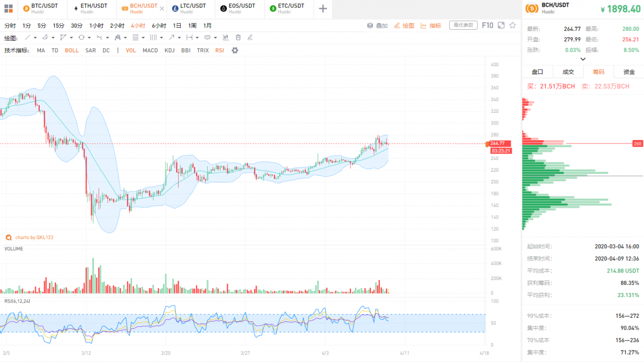Toggle the VOL sub-indicator off
Viewport: 644px width, 362px height.
[x=131, y=50]
